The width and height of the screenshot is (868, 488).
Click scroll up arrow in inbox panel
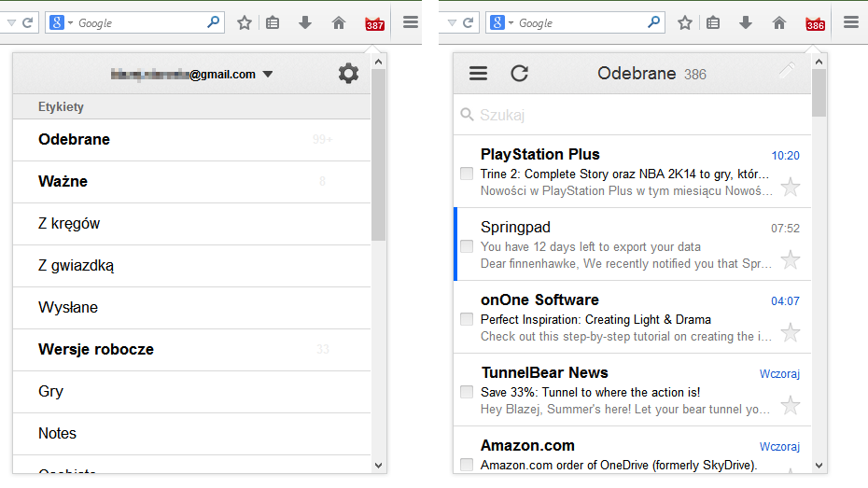point(819,62)
